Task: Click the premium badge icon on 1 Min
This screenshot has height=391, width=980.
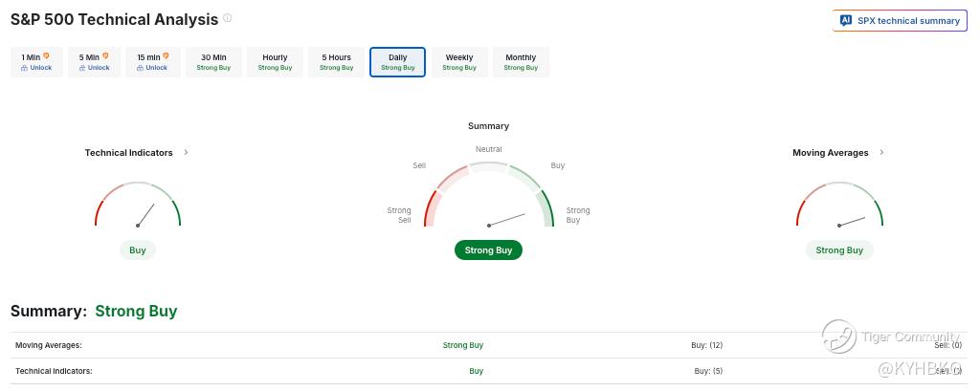Action: pos(46,56)
